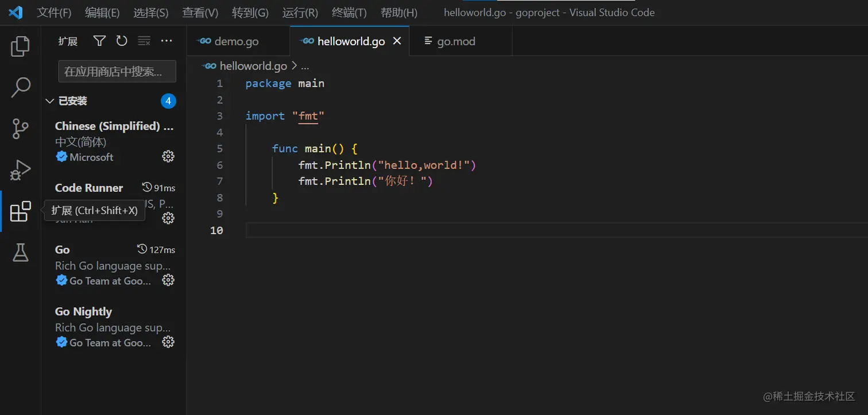
Task: Click the Extensions icon in activity bar
Action: coord(20,211)
